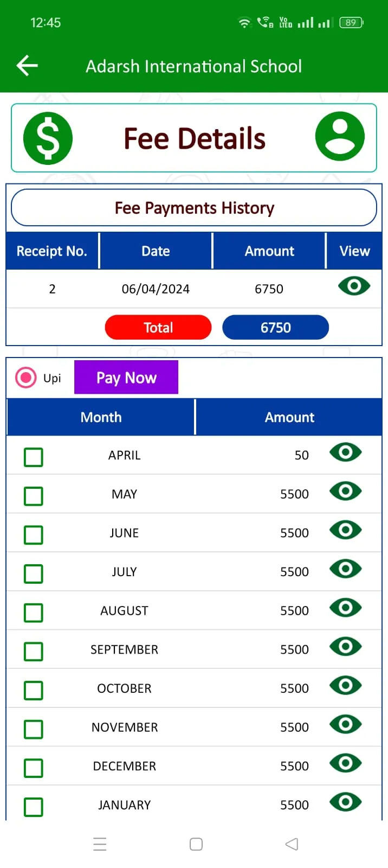The width and height of the screenshot is (388, 868).
Task: Select the Upi radio button
Action: (x=25, y=378)
